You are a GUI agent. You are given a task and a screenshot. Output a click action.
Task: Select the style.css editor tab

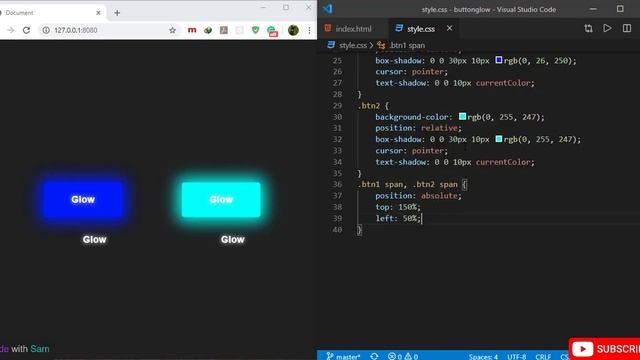pyautogui.click(x=420, y=29)
